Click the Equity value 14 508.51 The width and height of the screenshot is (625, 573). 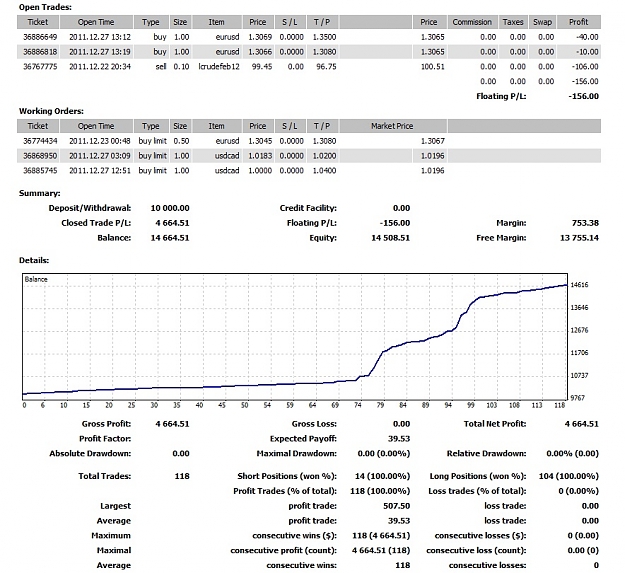click(390, 238)
